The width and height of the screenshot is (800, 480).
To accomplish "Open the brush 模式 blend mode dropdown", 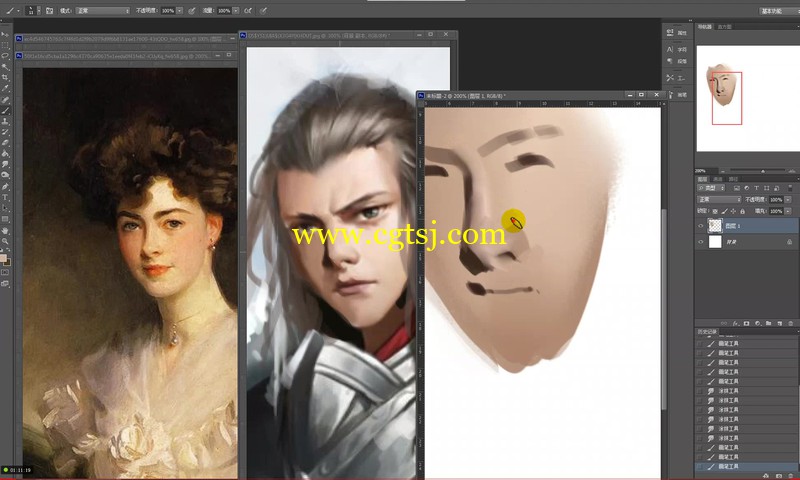I will pos(102,10).
